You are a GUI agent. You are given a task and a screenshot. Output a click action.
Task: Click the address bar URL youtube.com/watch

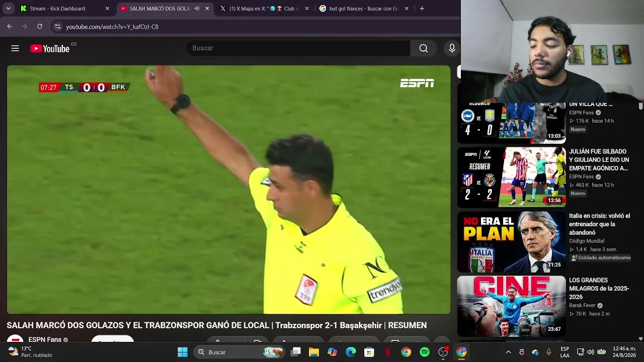point(112,27)
